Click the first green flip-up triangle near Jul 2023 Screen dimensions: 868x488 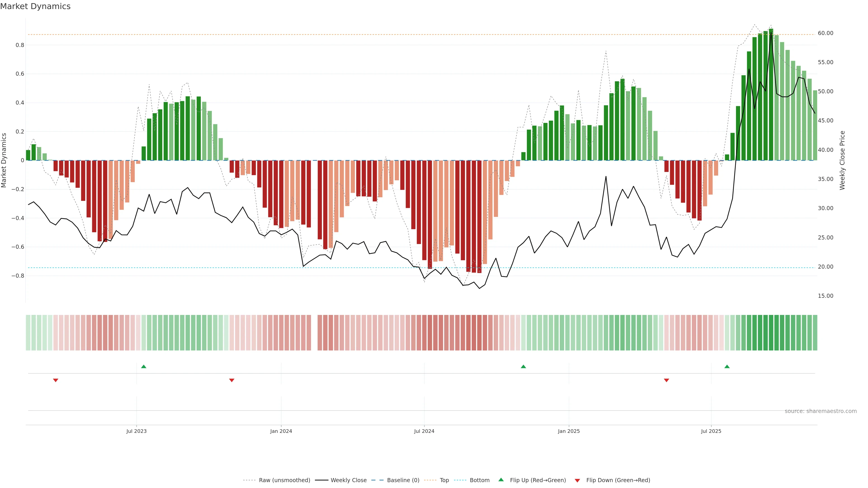point(144,366)
